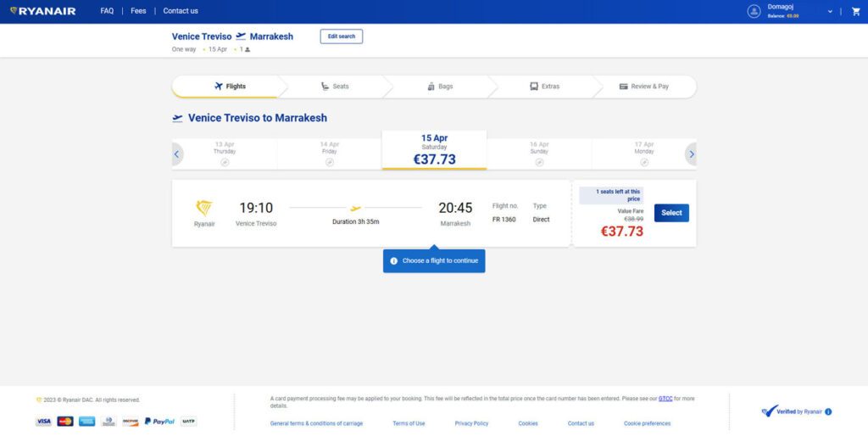Click the user profile avatar icon
This screenshot has width=868, height=436.
pyautogui.click(x=754, y=11)
